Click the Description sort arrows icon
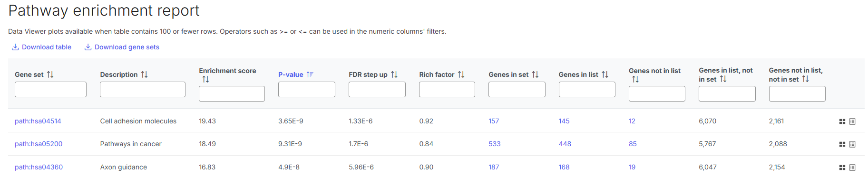 144,75
